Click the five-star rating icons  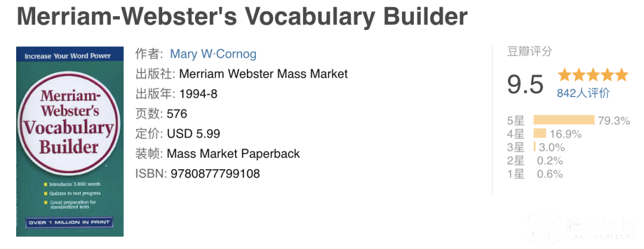(593, 75)
